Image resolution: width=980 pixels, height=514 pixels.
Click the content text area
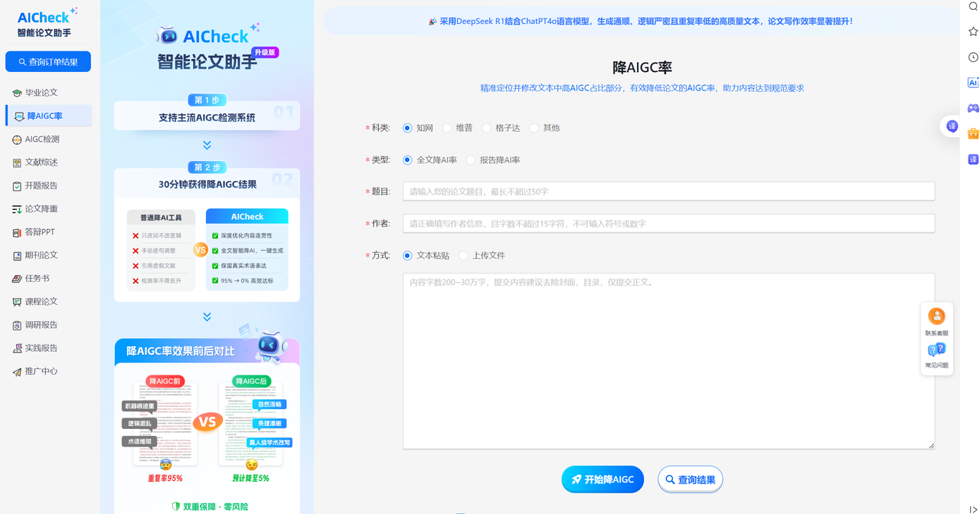click(668, 361)
